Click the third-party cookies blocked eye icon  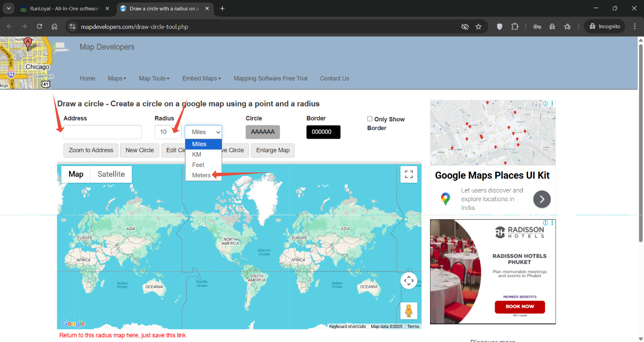click(x=465, y=27)
